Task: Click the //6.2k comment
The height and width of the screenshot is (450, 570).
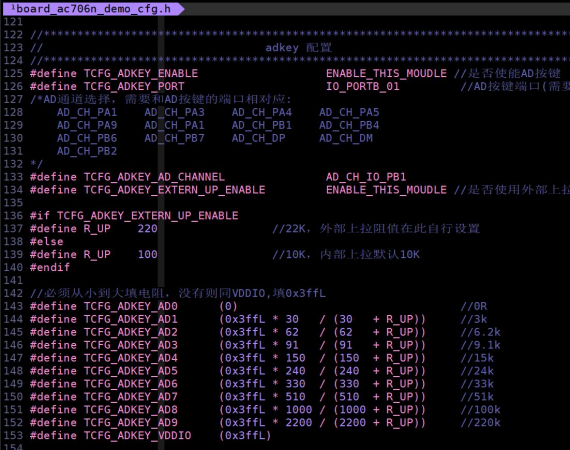Action: [481, 332]
